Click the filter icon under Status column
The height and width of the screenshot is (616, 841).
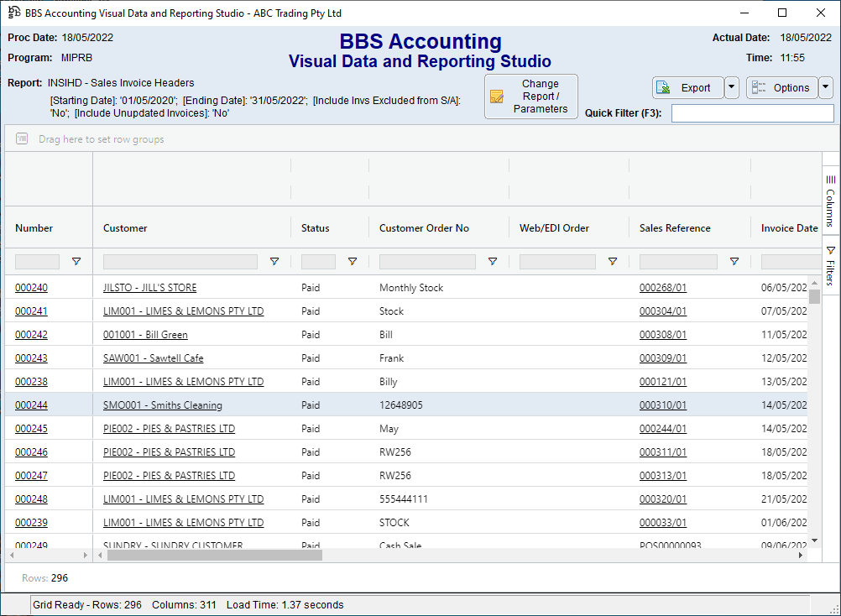[352, 262]
